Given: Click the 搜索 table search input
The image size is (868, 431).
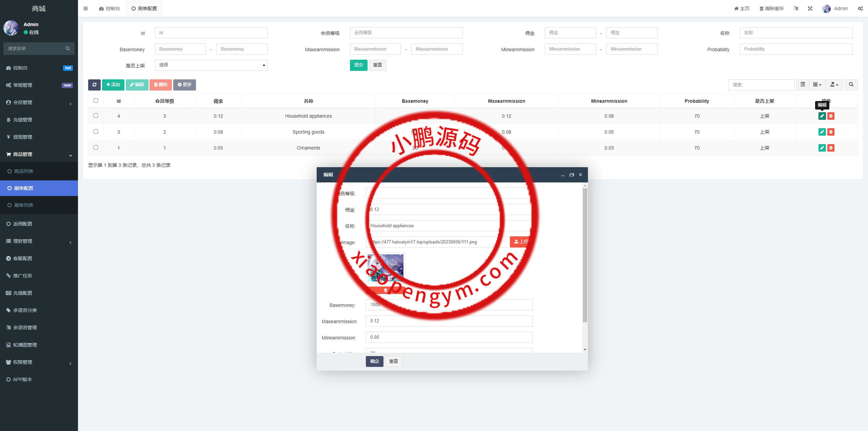Looking at the screenshot, I should 761,85.
